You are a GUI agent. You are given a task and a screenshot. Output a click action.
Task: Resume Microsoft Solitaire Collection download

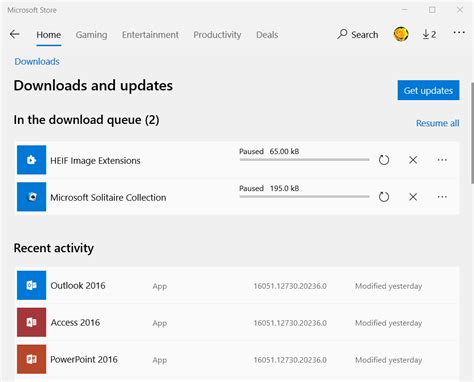pos(384,197)
